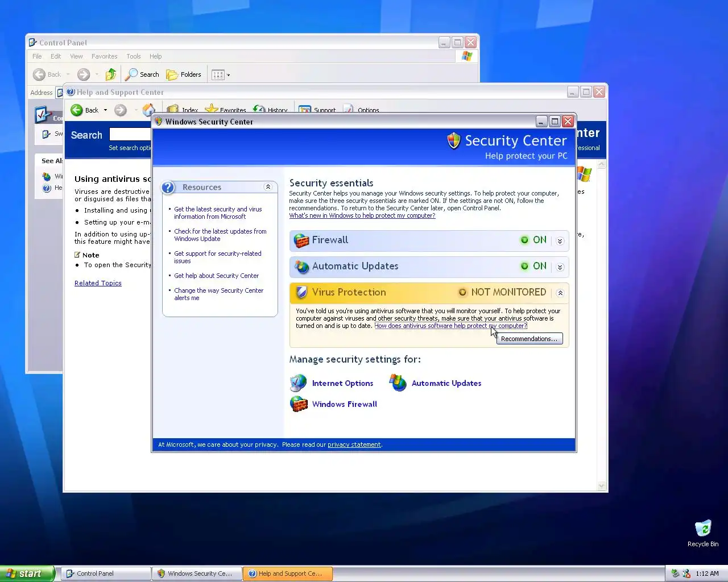Click Folders icon in Control Panel toolbar

pos(172,74)
